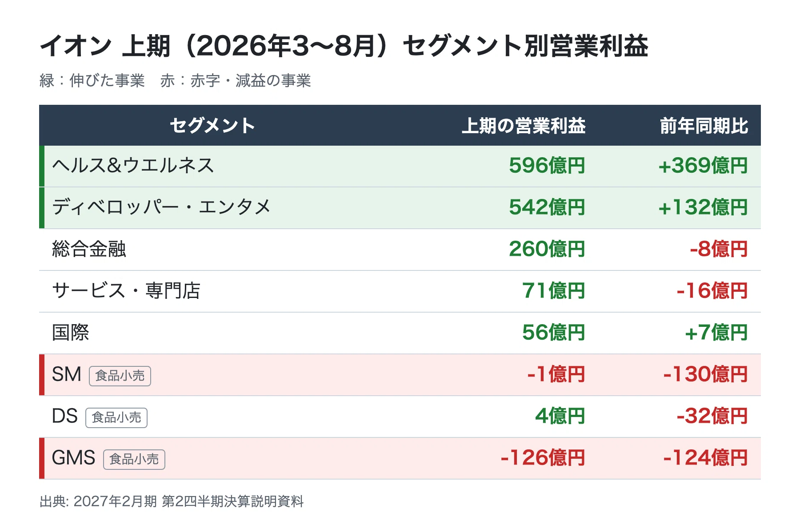Click the 260億円 profit value
Screen dimensions: 800x532
coord(547,249)
